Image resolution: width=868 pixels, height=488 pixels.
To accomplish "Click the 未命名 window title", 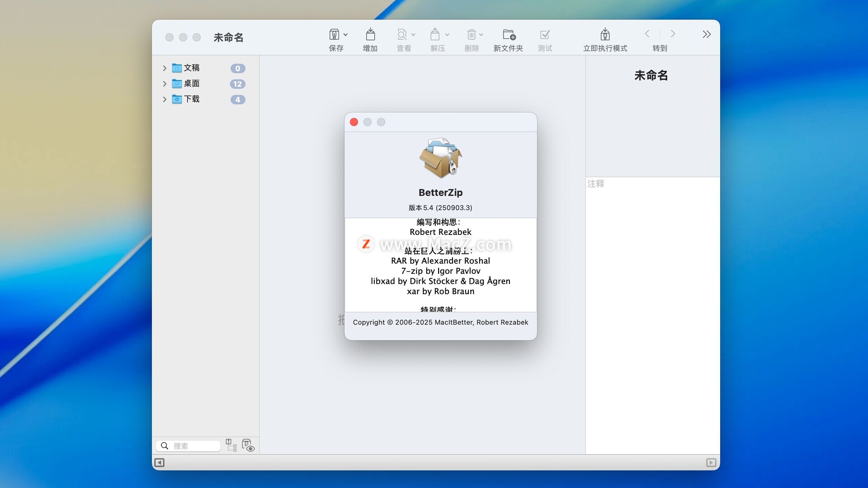I will click(x=228, y=38).
